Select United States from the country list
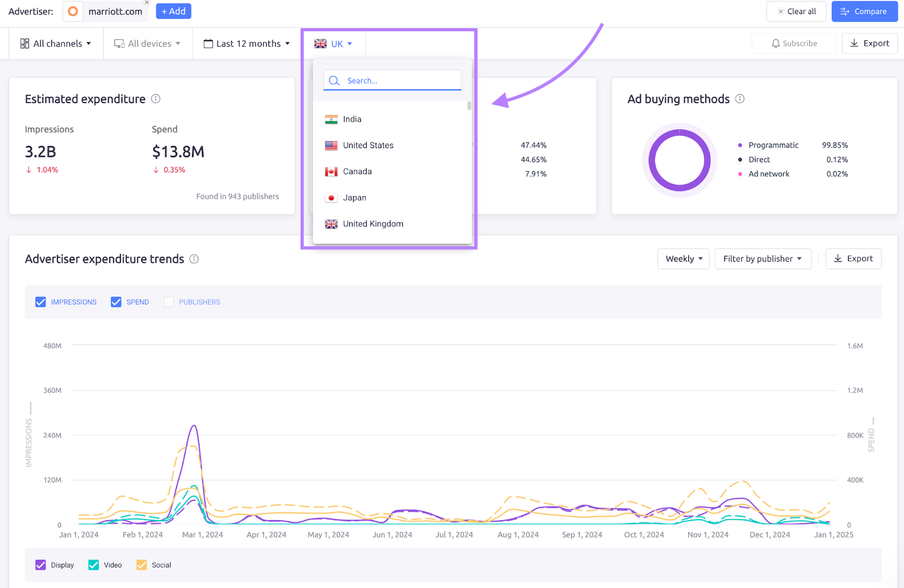This screenshot has width=904, height=588. [x=368, y=145]
